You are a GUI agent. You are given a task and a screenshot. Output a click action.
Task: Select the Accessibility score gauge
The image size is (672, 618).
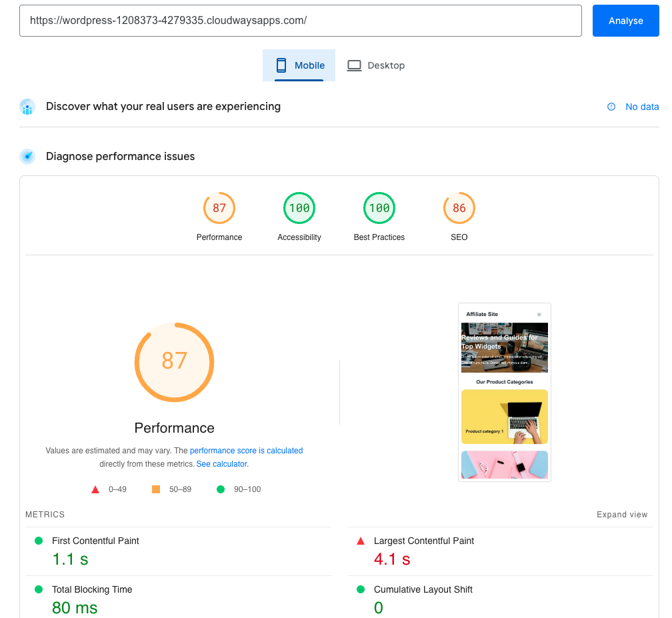click(299, 208)
